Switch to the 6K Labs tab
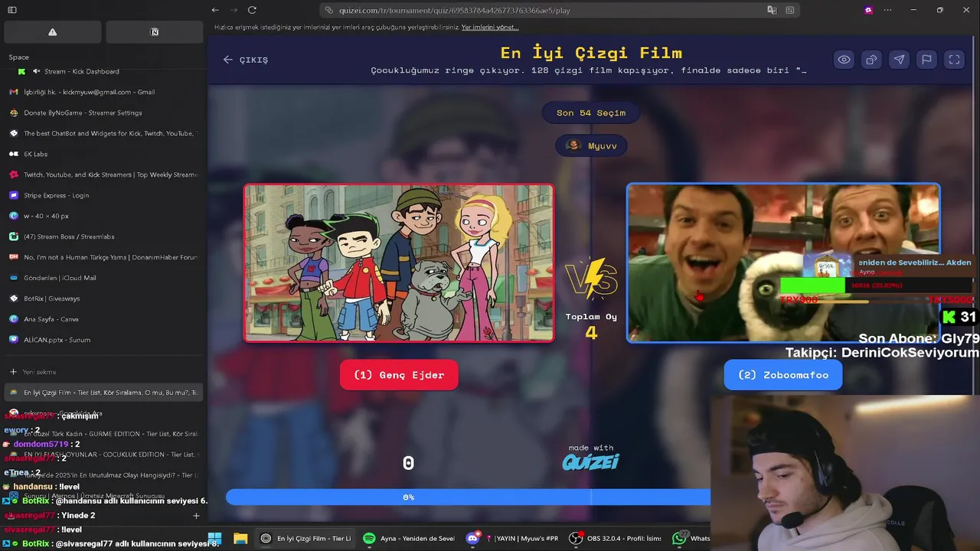980x551 pixels. (x=103, y=154)
